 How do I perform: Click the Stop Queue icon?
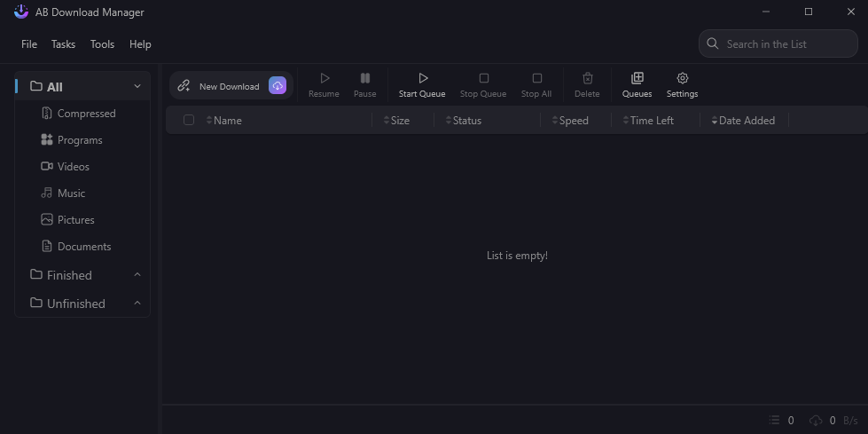(483, 79)
